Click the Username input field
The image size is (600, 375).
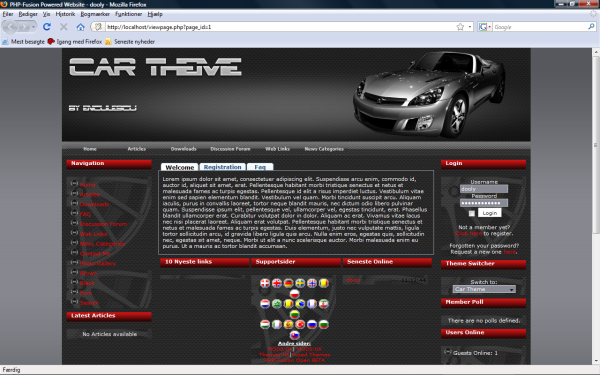(x=484, y=189)
